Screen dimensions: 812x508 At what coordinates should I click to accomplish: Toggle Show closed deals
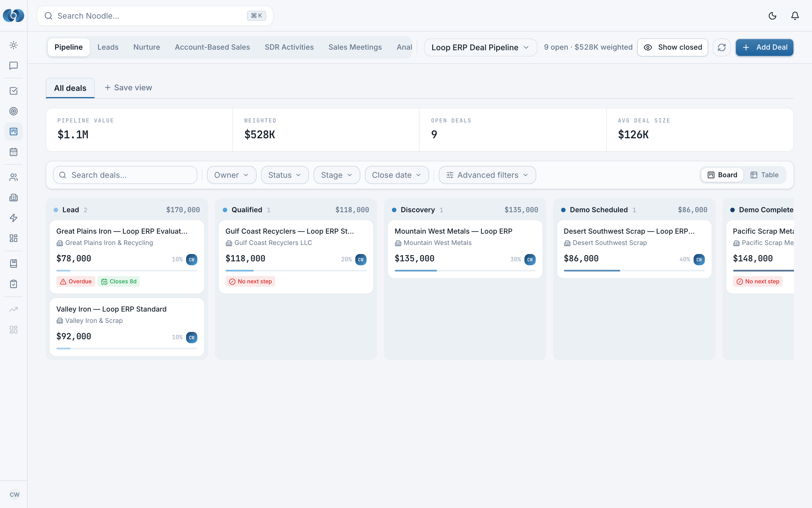point(672,47)
